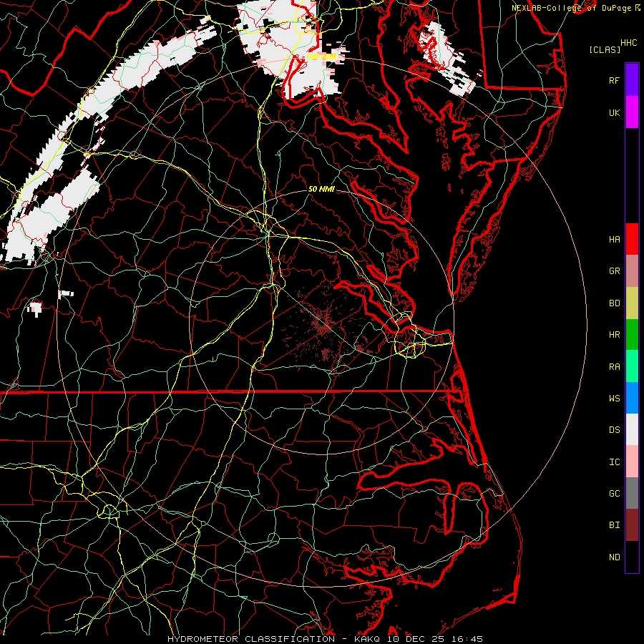Screen dimensions: 644x644
Task: Select the BD yellow legend block
Action: pyautogui.click(x=632, y=303)
